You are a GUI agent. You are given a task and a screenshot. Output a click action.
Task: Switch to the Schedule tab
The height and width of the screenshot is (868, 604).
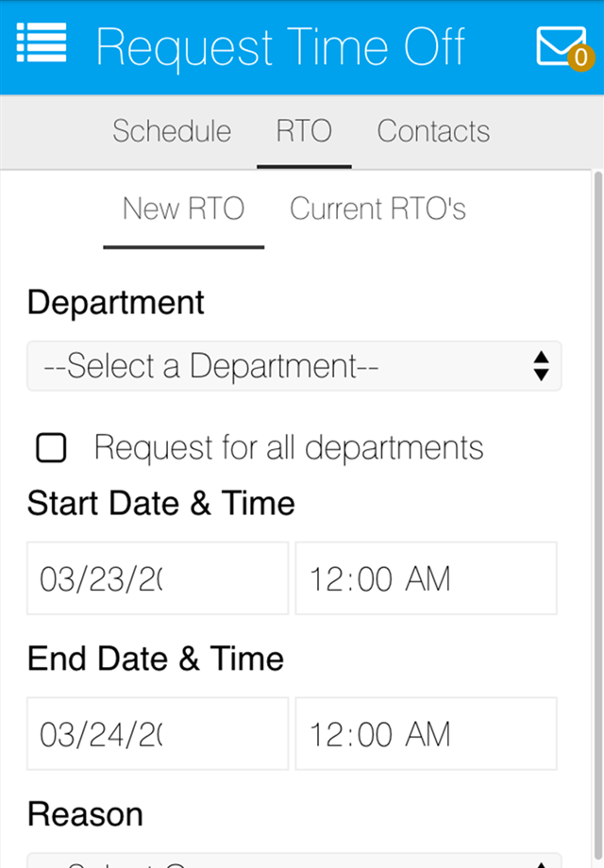(172, 131)
